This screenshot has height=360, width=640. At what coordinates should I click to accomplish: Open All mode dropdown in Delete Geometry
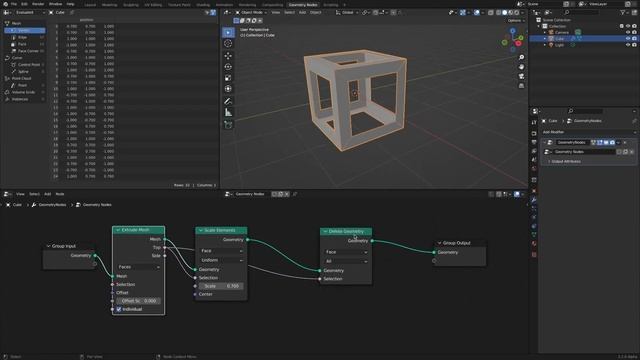pyautogui.click(x=346, y=261)
